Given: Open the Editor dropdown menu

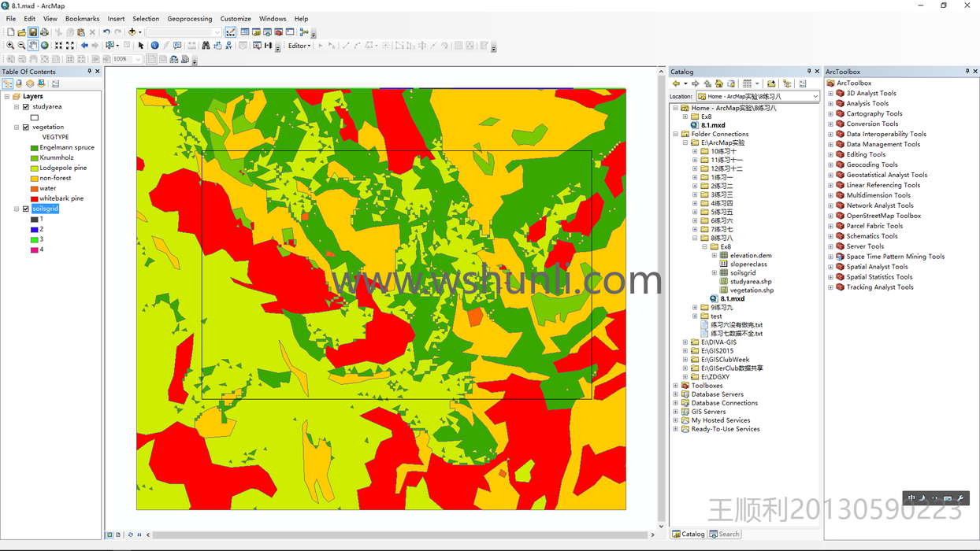Looking at the screenshot, I should pyautogui.click(x=299, y=46).
